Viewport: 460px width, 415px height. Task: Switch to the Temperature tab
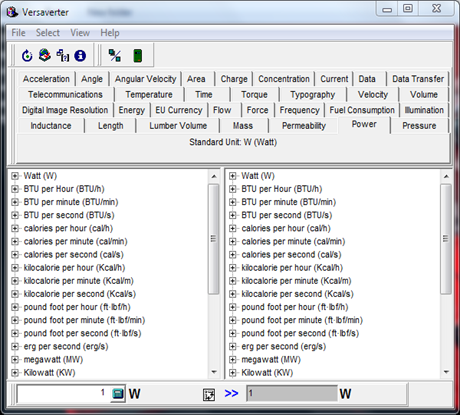point(149,95)
